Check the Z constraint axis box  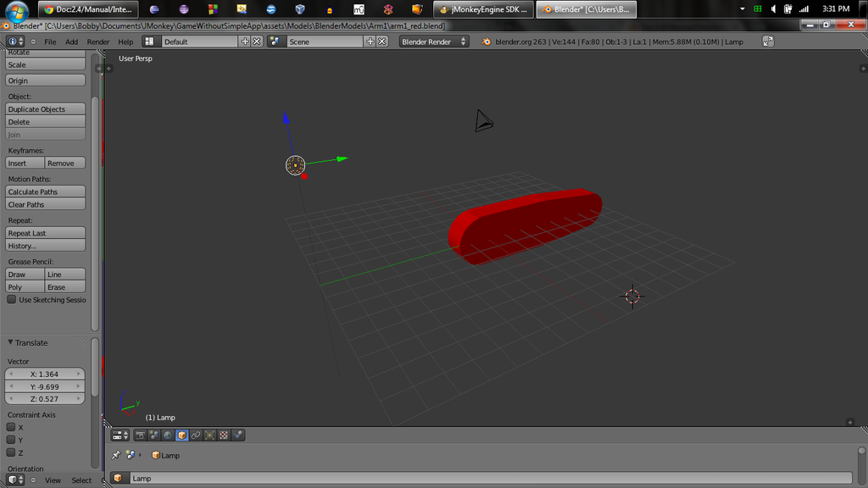click(12, 452)
